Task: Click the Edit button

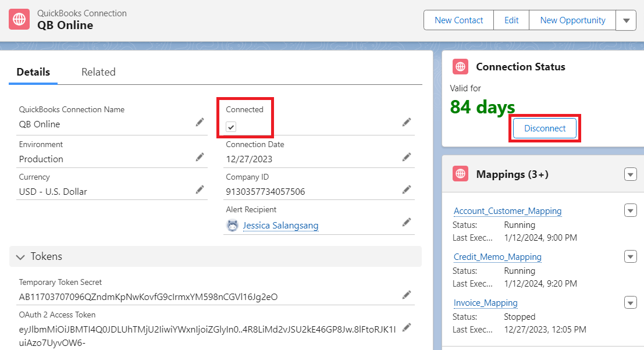Action: (511, 20)
